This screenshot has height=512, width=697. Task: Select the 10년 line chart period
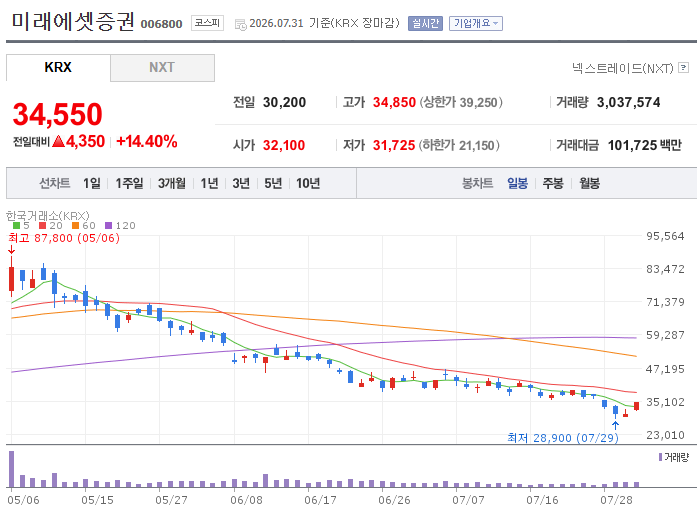[x=308, y=183]
